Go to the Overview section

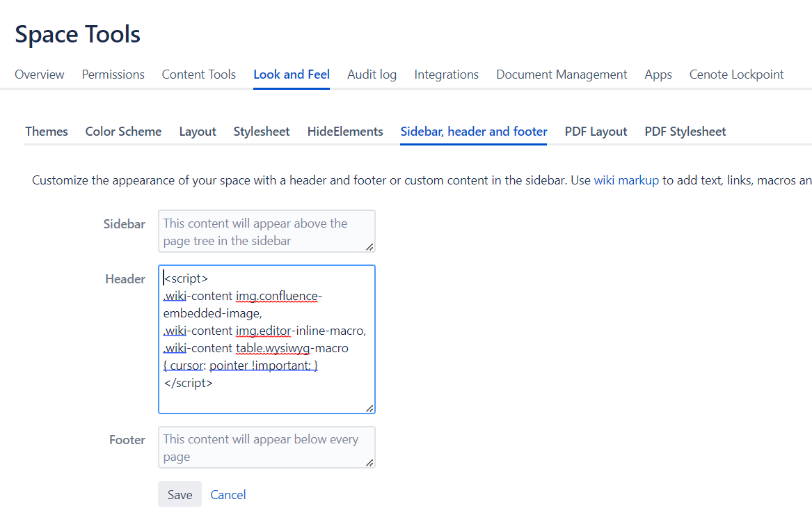point(39,74)
